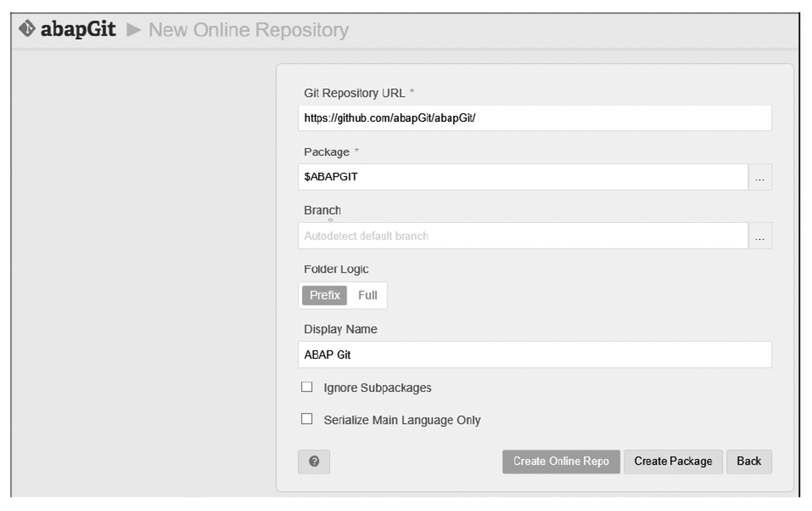Enable the Ignore Subpackages checkbox
The image size is (812, 511).
pos(307,387)
